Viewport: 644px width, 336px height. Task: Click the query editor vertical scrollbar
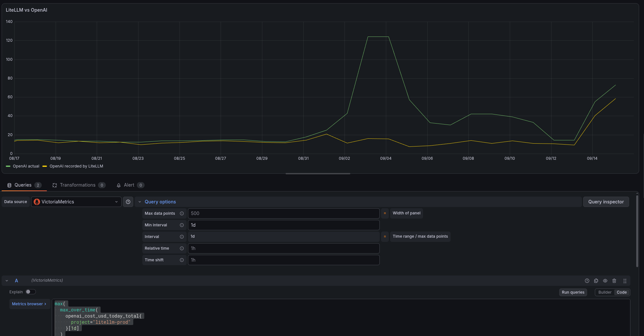coord(637,231)
